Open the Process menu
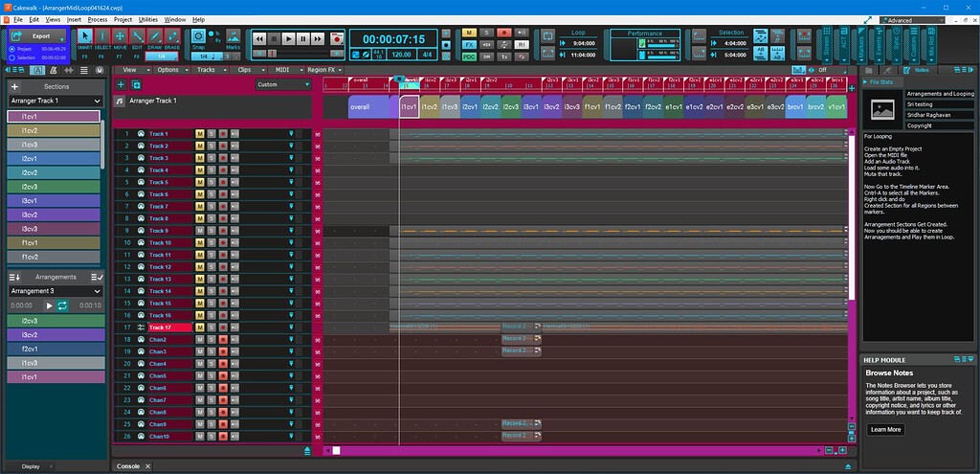980x474 pixels. tap(98, 20)
